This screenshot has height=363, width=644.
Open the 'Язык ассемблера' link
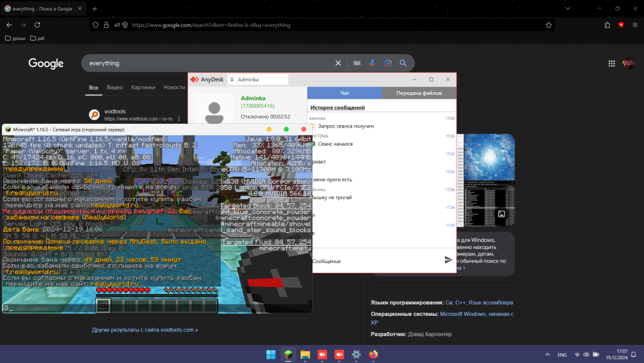pos(490,302)
